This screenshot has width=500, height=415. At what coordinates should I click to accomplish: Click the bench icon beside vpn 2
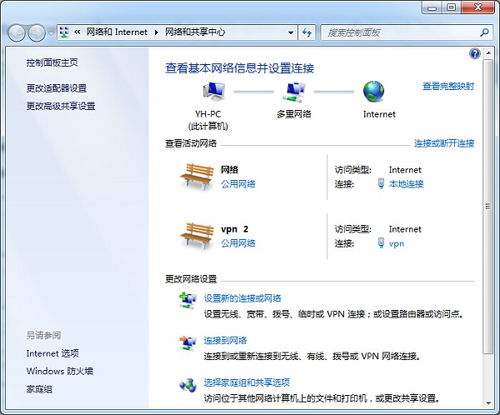[x=197, y=236]
